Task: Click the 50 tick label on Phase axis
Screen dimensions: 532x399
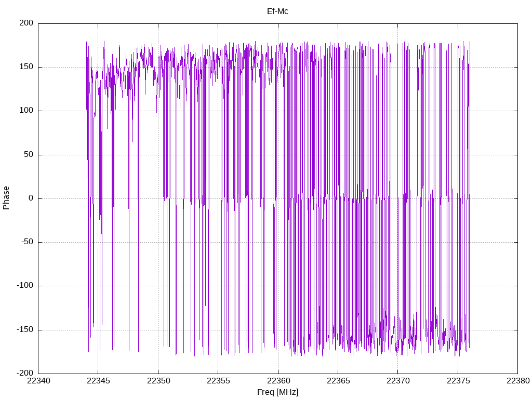Action: [29, 154]
